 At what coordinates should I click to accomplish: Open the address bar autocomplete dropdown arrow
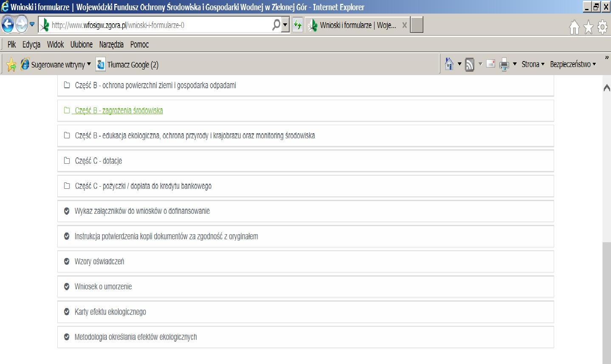pyautogui.click(x=285, y=25)
